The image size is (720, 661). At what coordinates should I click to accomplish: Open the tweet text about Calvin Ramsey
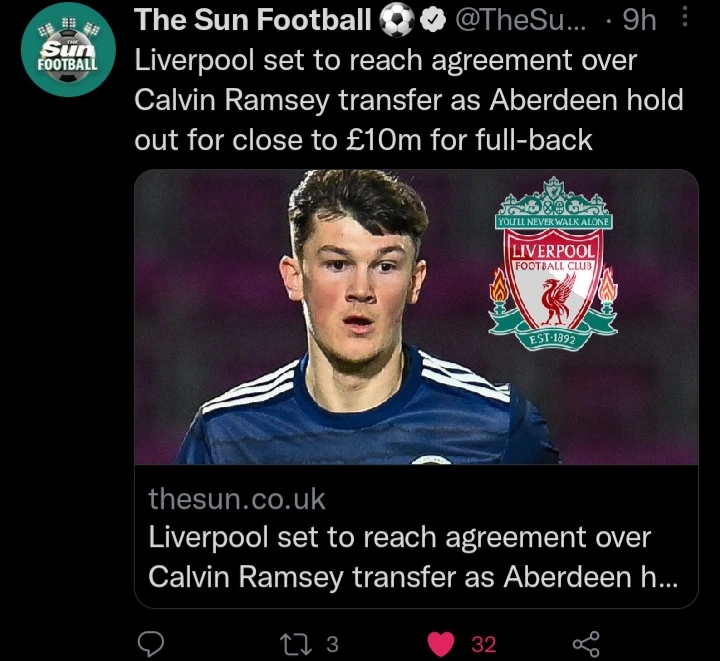coord(409,100)
